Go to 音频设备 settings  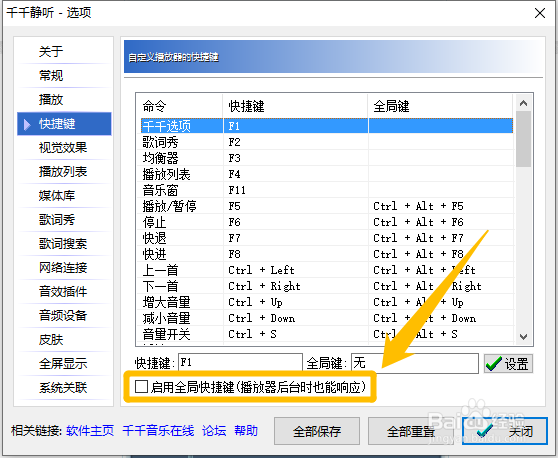click(64, 315)
